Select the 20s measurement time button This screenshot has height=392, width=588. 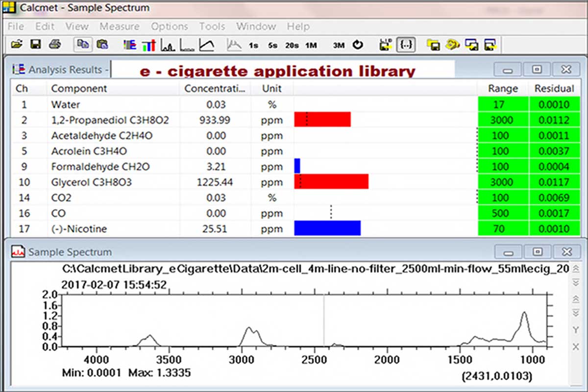coord(292,46)
